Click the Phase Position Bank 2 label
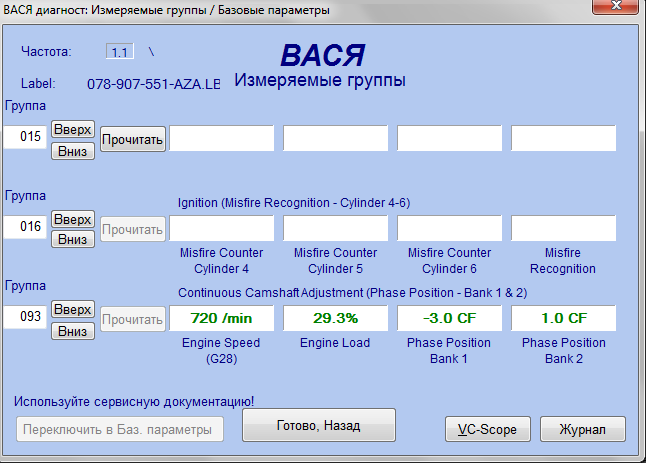 click(564, 351)
